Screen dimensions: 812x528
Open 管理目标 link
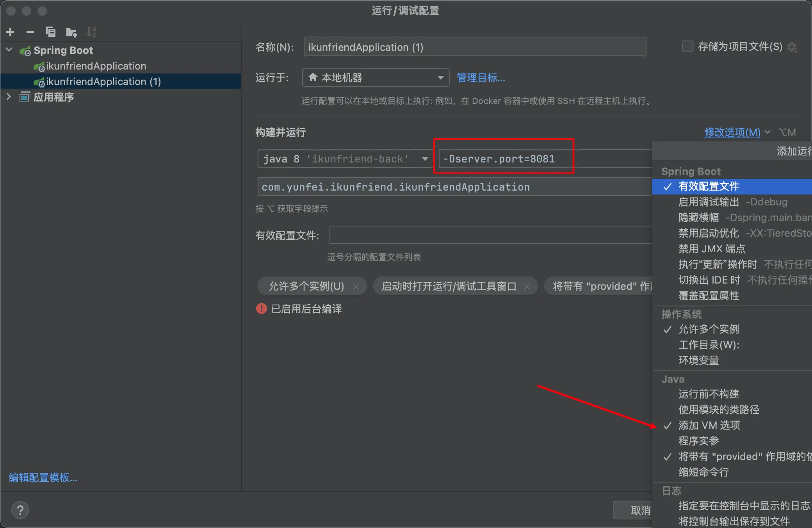coord(481,78)
